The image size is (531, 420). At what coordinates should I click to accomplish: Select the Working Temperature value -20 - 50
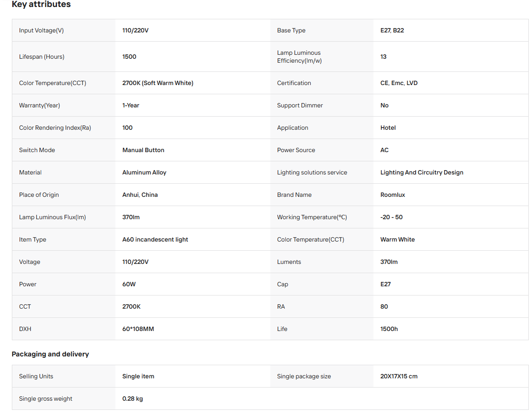pos(391,217)
